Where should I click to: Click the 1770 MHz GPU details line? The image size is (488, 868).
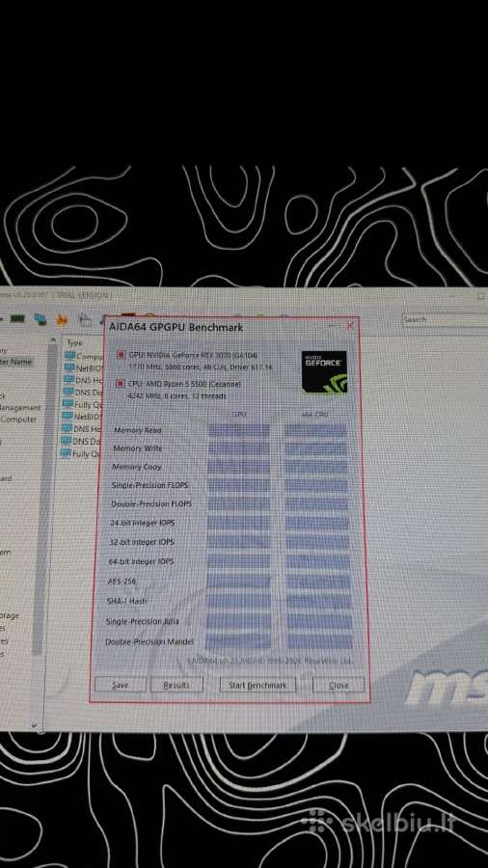click(201, 367)
